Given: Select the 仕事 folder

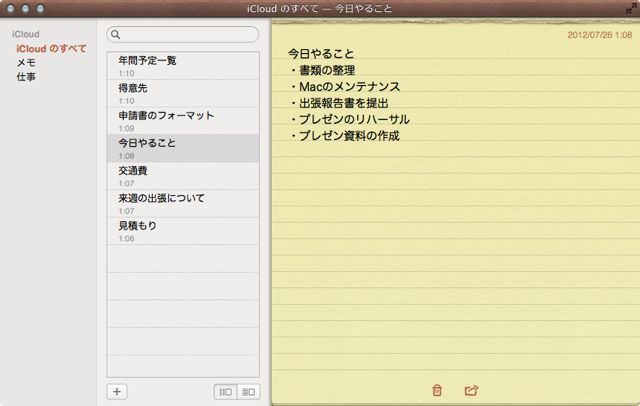Looking at the screenshot, I should (26, 77).
